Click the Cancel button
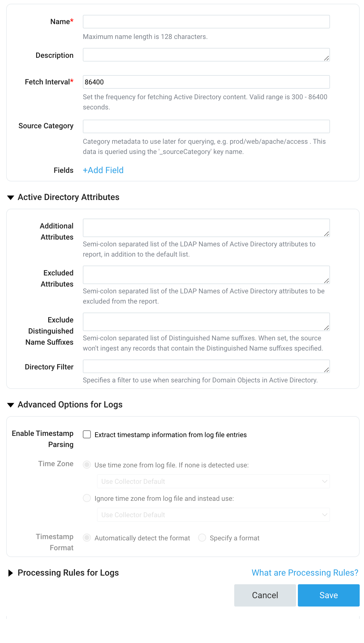 tap(265, 595)
